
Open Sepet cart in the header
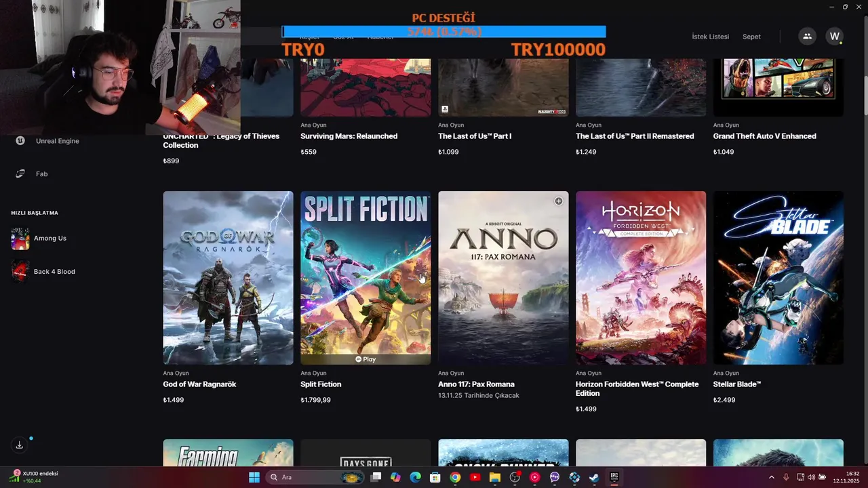point(751,37)
